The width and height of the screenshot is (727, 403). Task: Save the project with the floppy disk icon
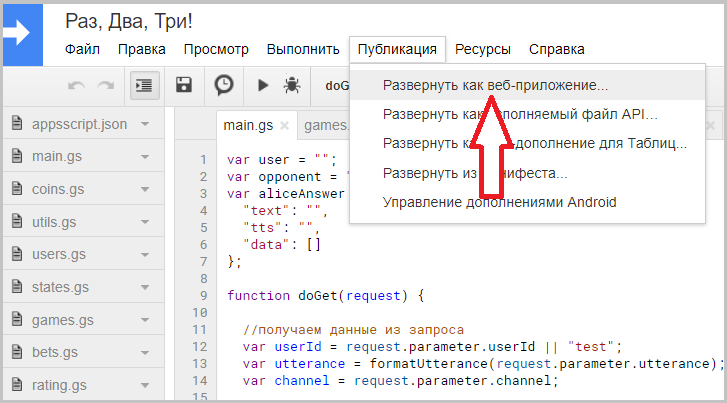point(184,86)
